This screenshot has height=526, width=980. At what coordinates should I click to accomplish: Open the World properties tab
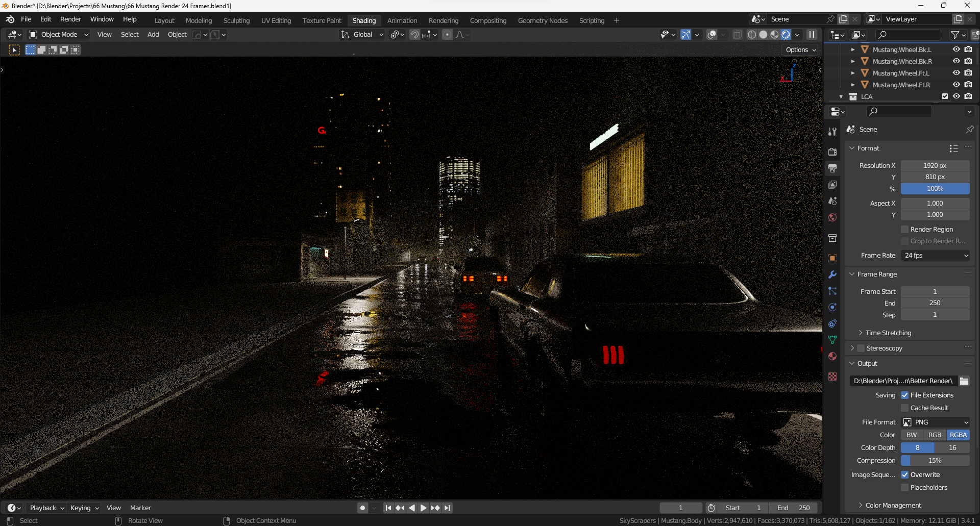[x=832, y=217]
